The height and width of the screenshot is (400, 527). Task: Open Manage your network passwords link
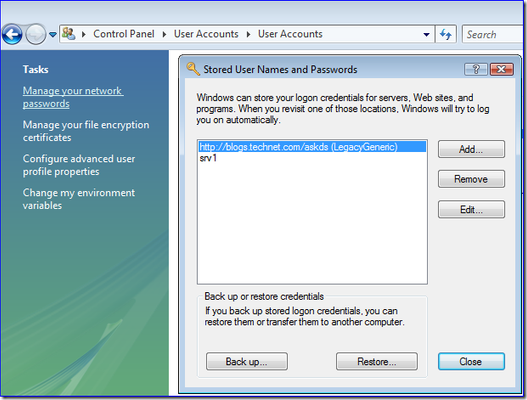[x=73, y=97]
